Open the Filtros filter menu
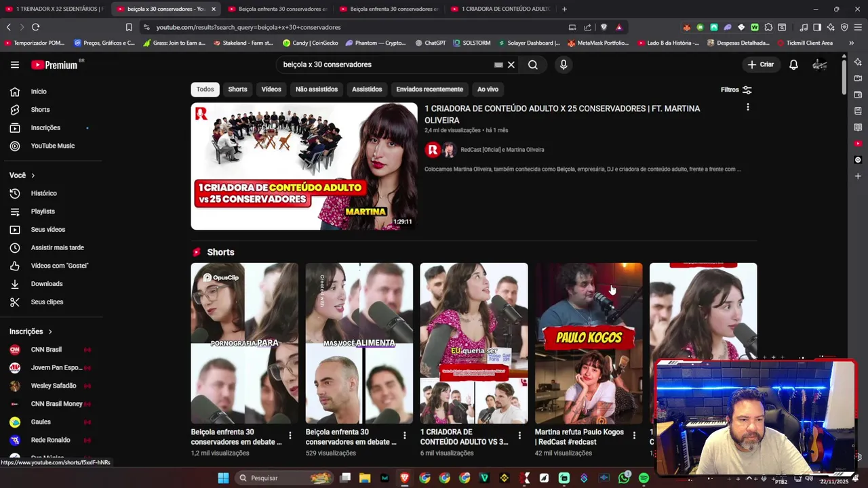Image resolution: width=868 pixels, height=488 pixels. tap(736, 89)
